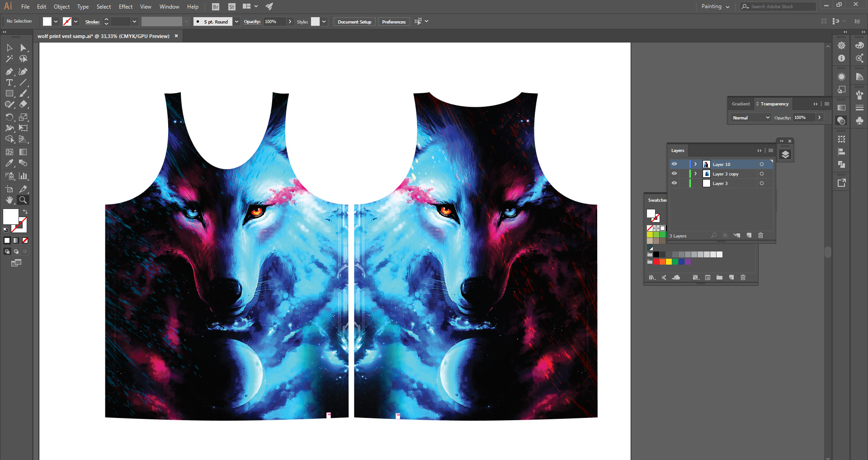This screenshot has width=868, height=460.
Task: Select the Zoom tool
Action: point(23,200)
